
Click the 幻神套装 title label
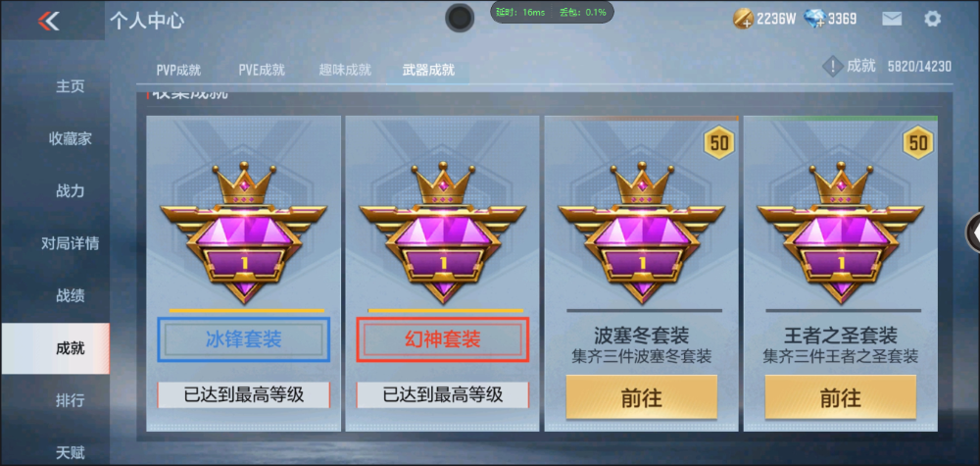[443, 339]
